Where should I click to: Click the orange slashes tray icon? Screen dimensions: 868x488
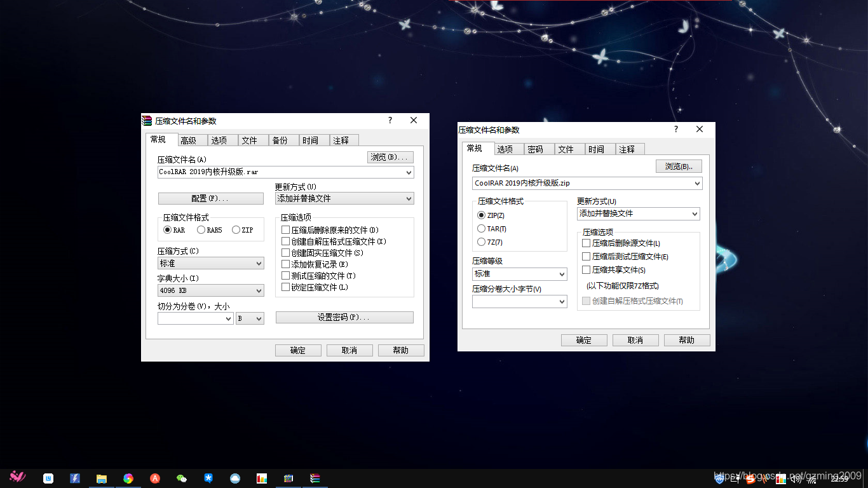[x=766, y=478]
